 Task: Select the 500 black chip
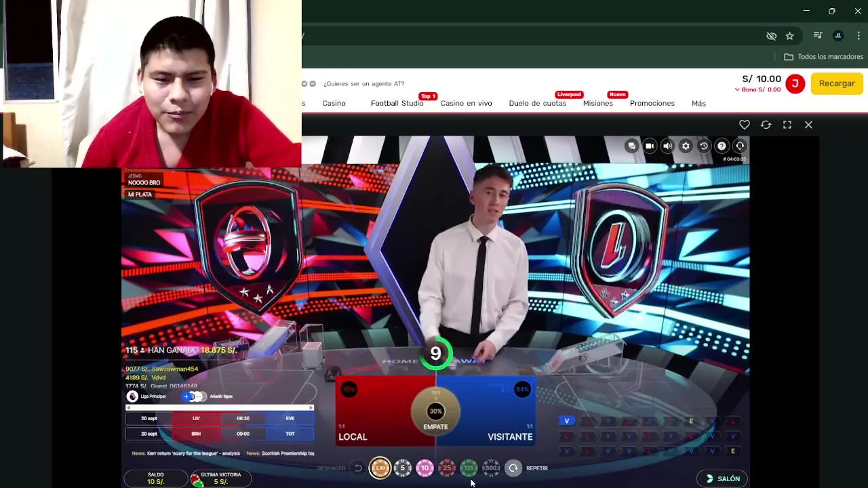(x=491, y=468)
